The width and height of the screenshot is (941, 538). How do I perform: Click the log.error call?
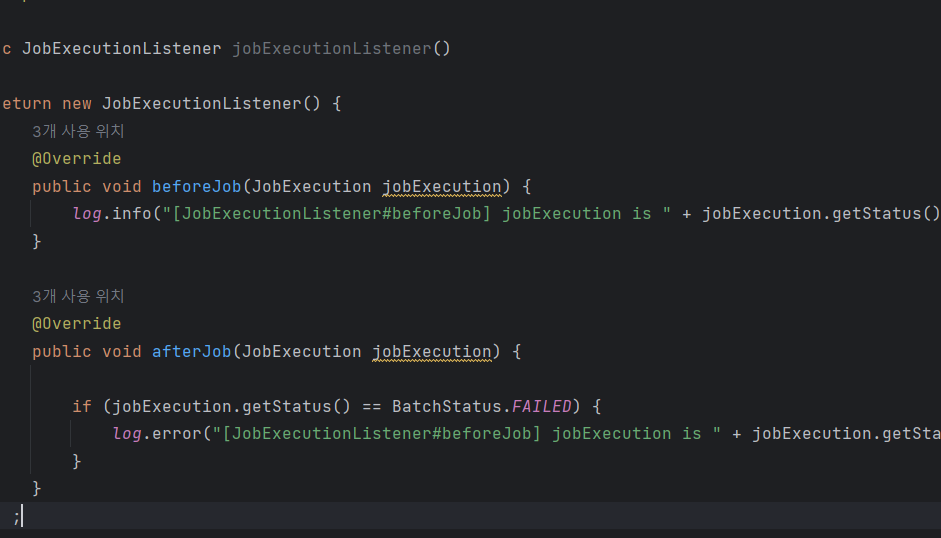pos(157,434)
